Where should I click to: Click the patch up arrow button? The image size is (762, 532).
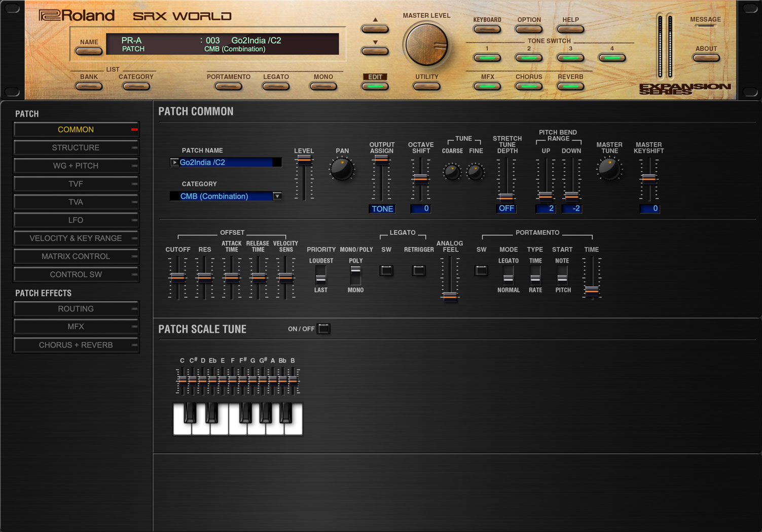tap(375, 29)
